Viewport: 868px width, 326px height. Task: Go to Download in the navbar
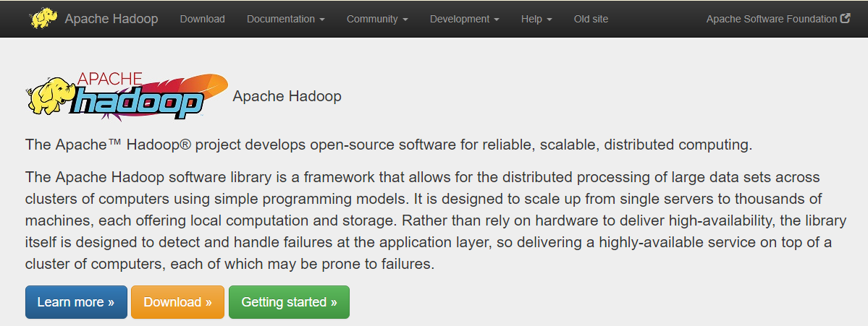tap(202, 19)
